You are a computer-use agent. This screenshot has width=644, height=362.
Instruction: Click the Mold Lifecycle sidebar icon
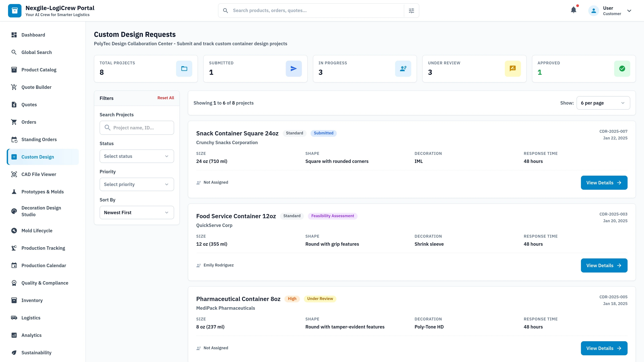point(14,230)
